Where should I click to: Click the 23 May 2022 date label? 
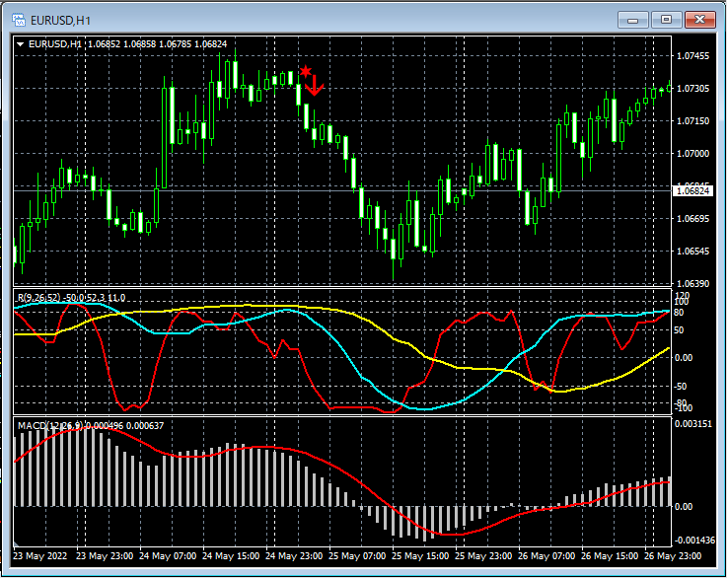tap(40, 556)
